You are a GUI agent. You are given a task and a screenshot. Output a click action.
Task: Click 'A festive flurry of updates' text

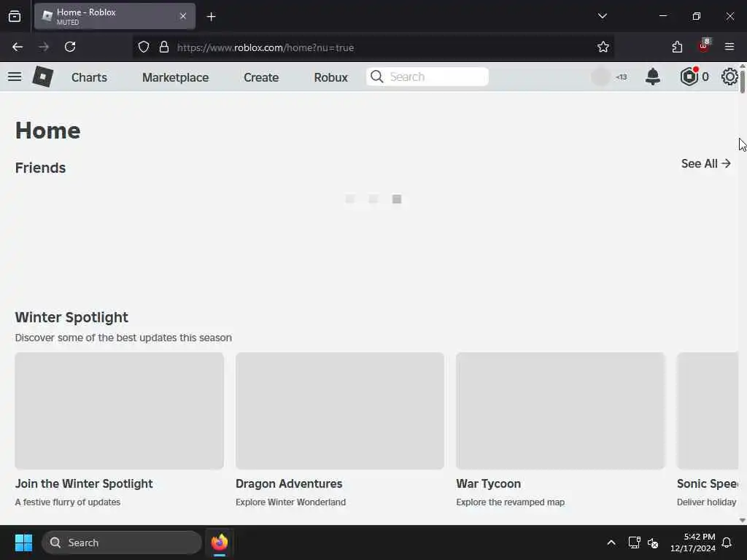(x=68, y=502)
